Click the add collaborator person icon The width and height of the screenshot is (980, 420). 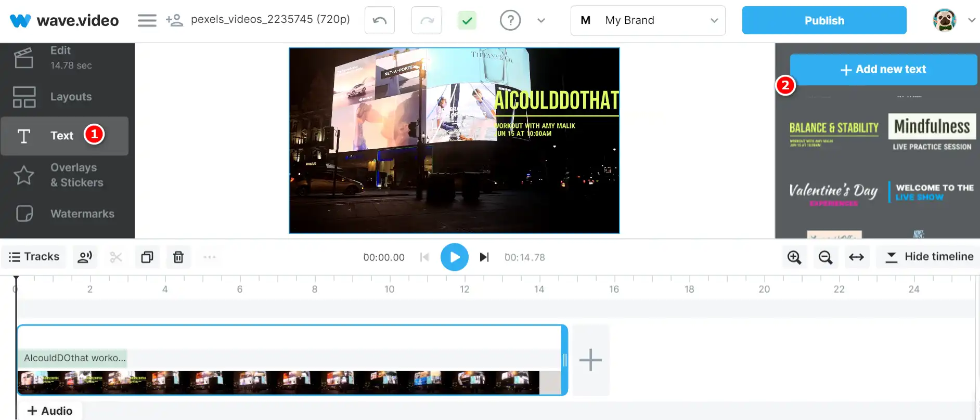tap(174, 20)
